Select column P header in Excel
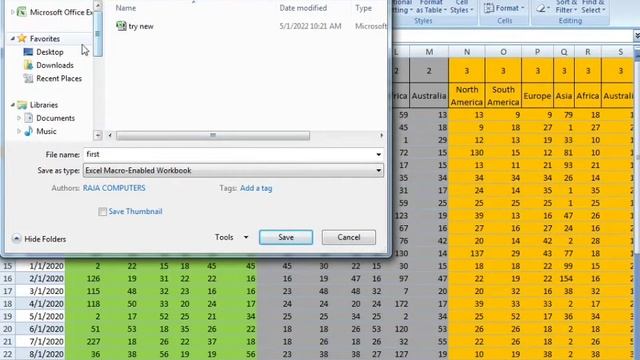This screenshot has width=640, height=360. (x=537, y=52)
